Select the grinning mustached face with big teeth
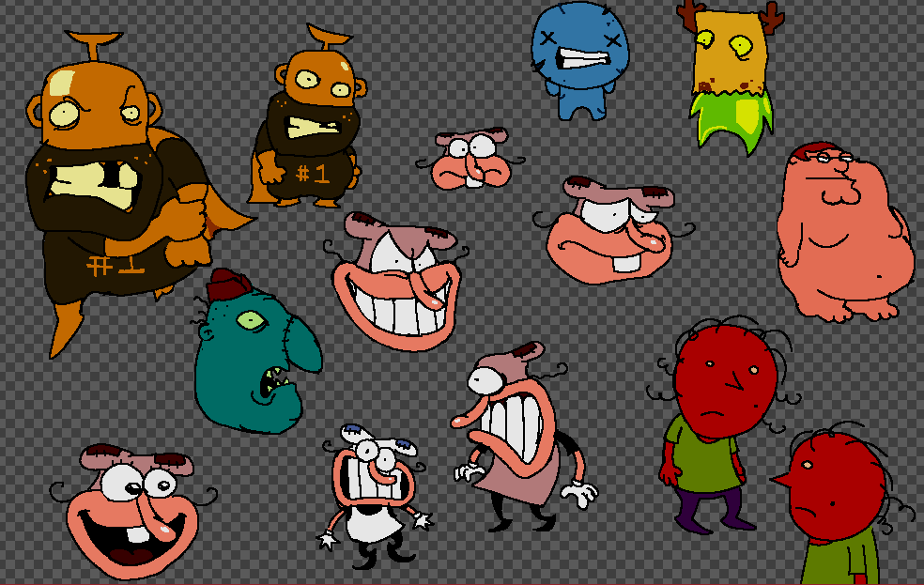Screen dimensions: 924x585 click(x=396, y=282)
